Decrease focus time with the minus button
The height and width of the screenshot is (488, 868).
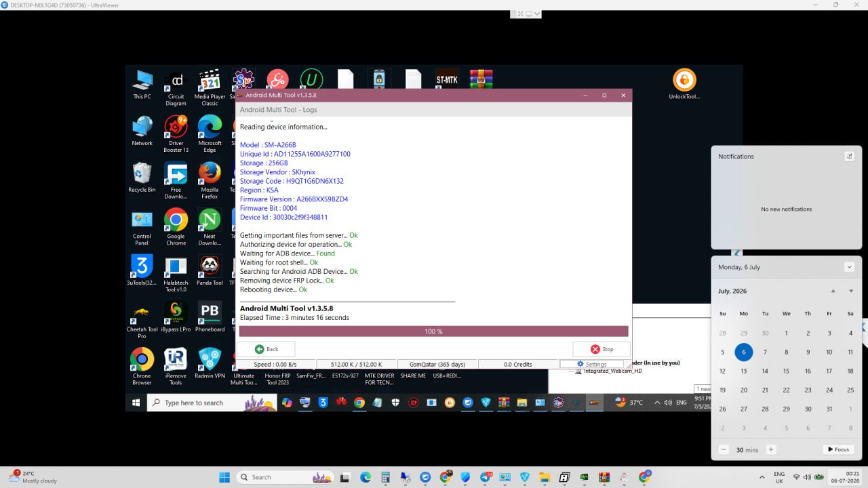tap(724, 449)
